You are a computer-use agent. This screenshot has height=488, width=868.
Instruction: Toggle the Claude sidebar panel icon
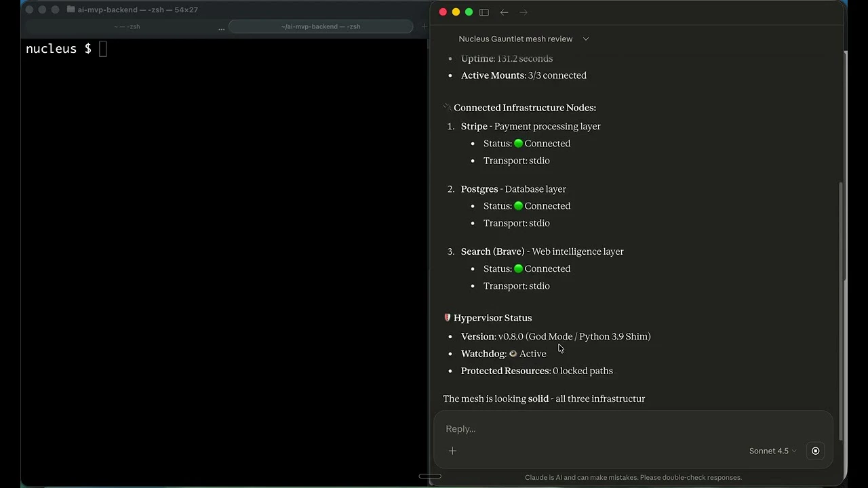click(484, 12)
